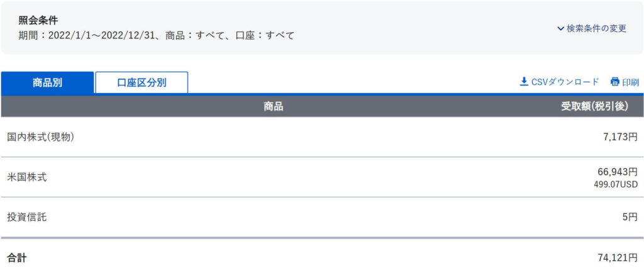The height and width of the screenshot is (275, 644).
Task: Click the 5円 investment trust amount
Action: (630, 218)
